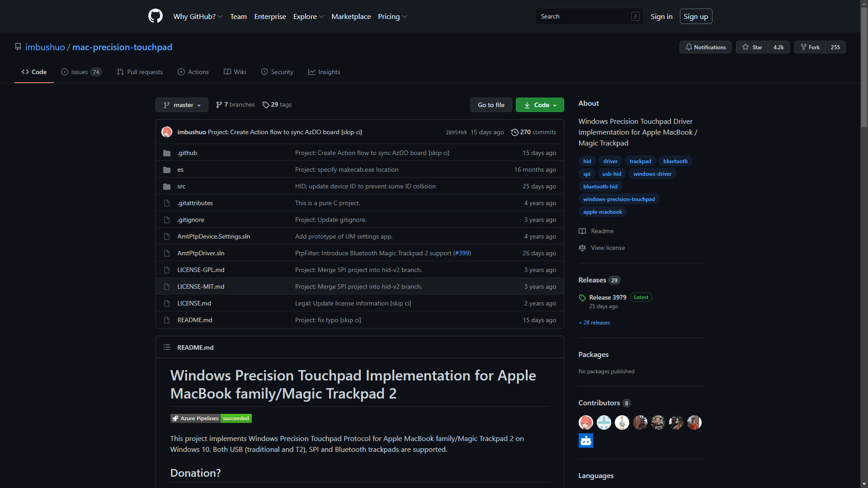Click the blue bot contributor avatar

click(585, 441)
